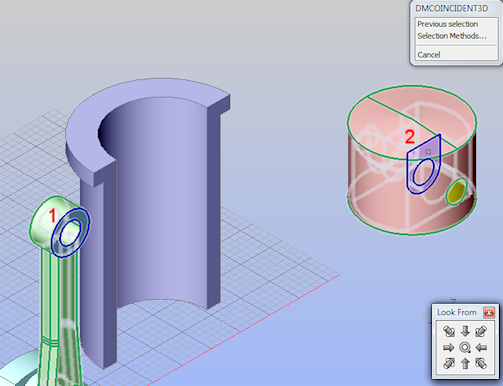Open Selection Methods... in the prompt menu
The width and height of the screenshot is (503, 386).
pyautogui.click(x=452, y=36)
